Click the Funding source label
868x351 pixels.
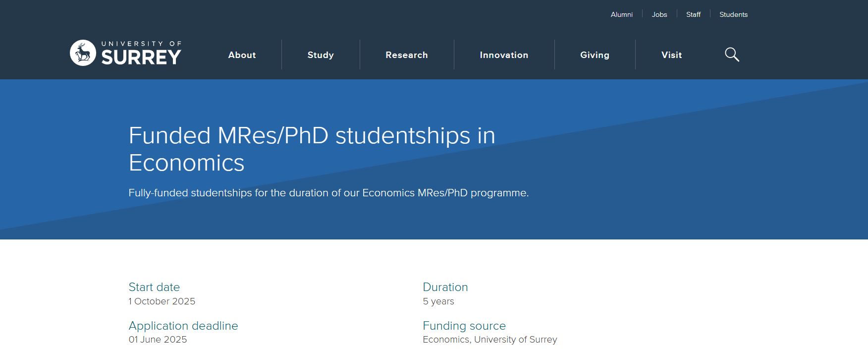464,326
